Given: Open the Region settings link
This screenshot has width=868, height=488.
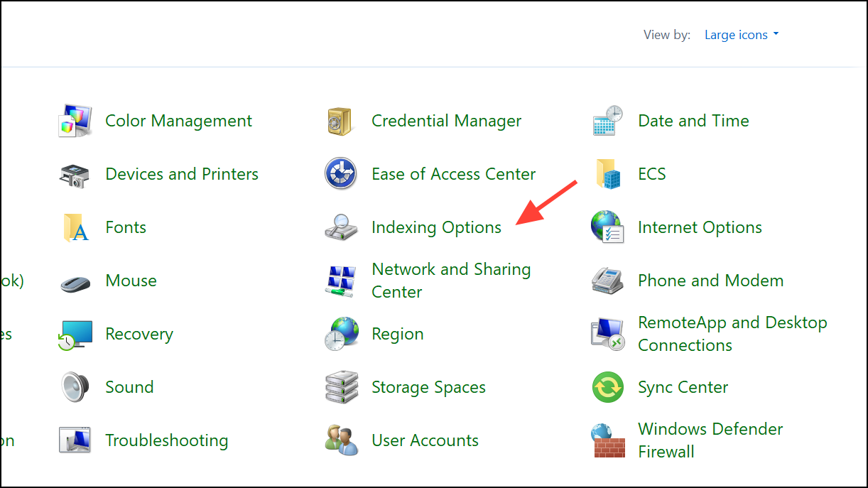Looking at the screenshot, I should [x=397, y=333].
